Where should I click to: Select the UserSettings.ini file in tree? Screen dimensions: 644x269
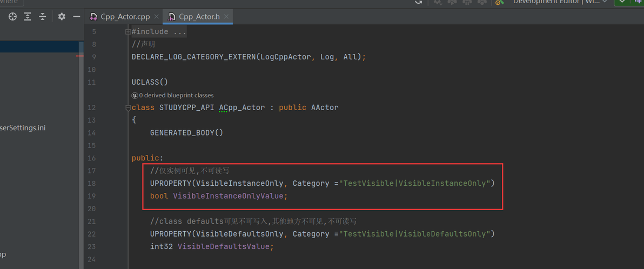(x=23, y=128)
